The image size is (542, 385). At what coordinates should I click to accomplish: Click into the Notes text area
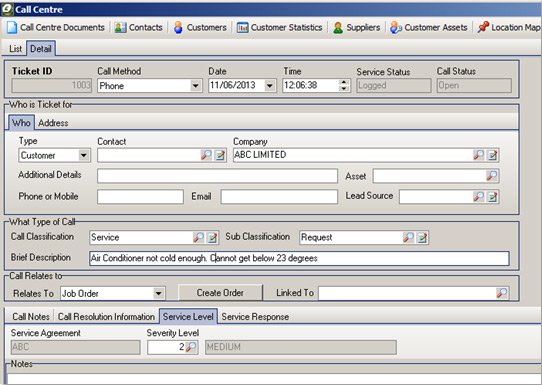273,378
